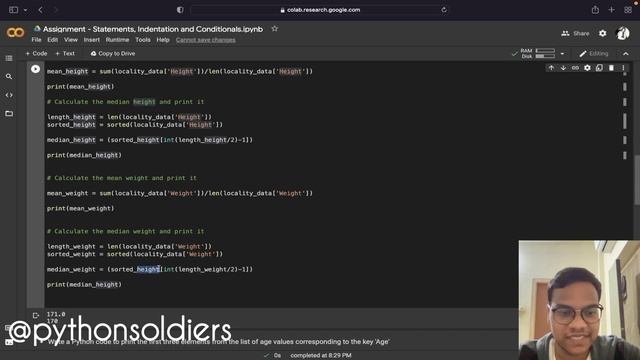This screenshot has width=640, height=360.
Task: Open the View menu
Action: click(x=71, y=40)
